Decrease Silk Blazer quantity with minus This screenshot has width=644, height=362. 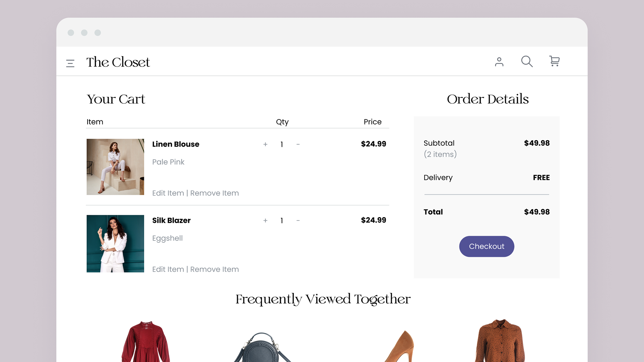[298, 221]
